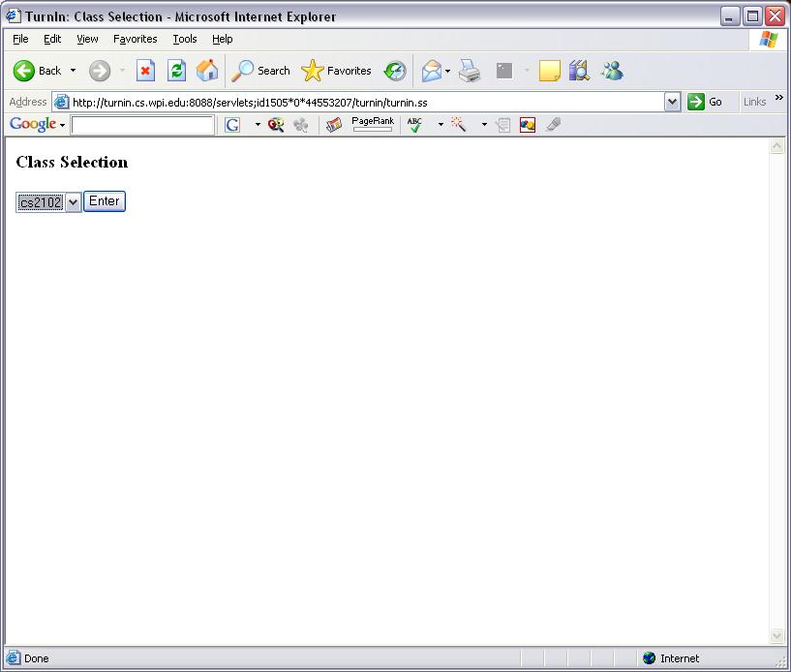This screenshot has width=791, height=672.
Task: Click Done status bar text
Action: (x=37, y=658)
